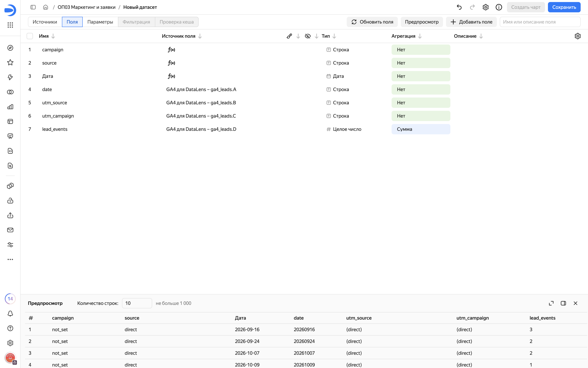Open the user avatar profile
Viewport: 588px width, 368px height.
click(10, 358)
